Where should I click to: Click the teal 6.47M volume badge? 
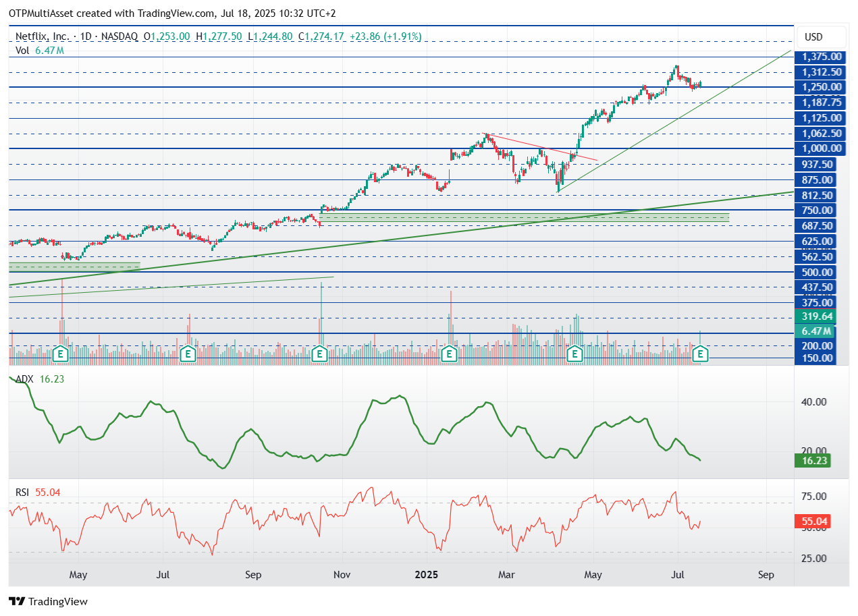click(815, 331)
